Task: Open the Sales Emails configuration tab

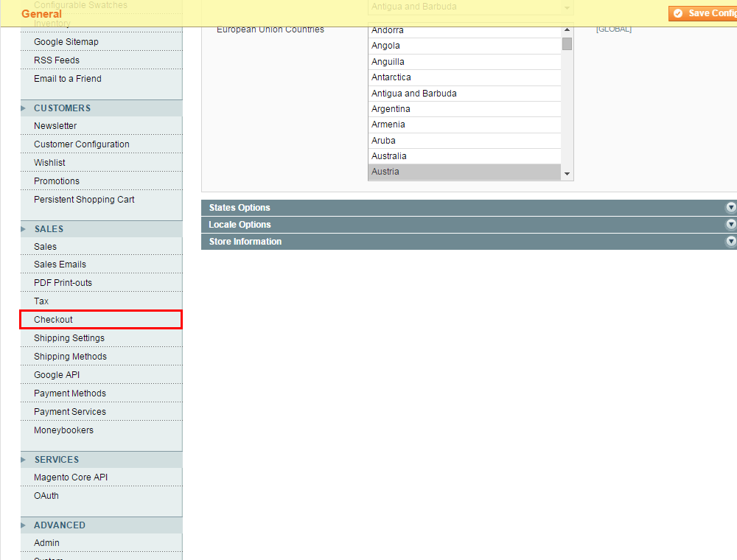Action: [102, 265]
